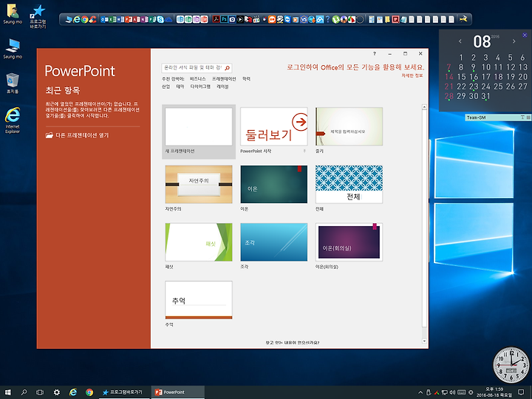Open Windows Start menu
Viewport: 532px width, 399px height.
click(x=8, y=392)
